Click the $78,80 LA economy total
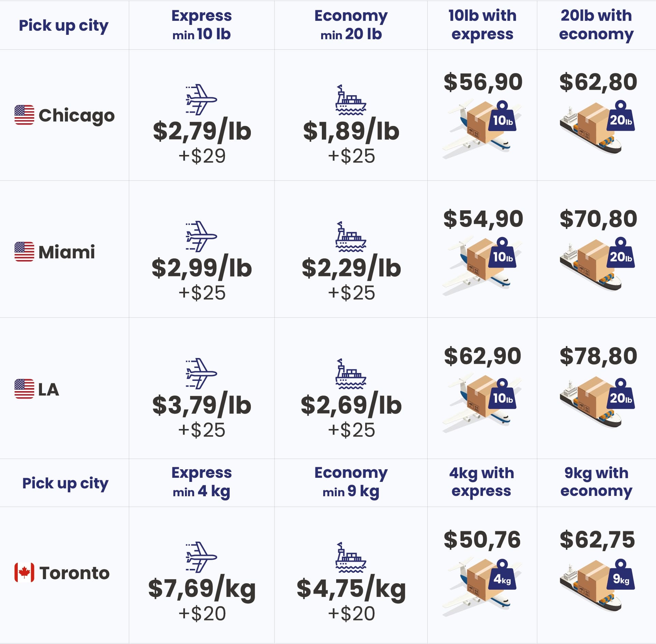 (598, 356)
